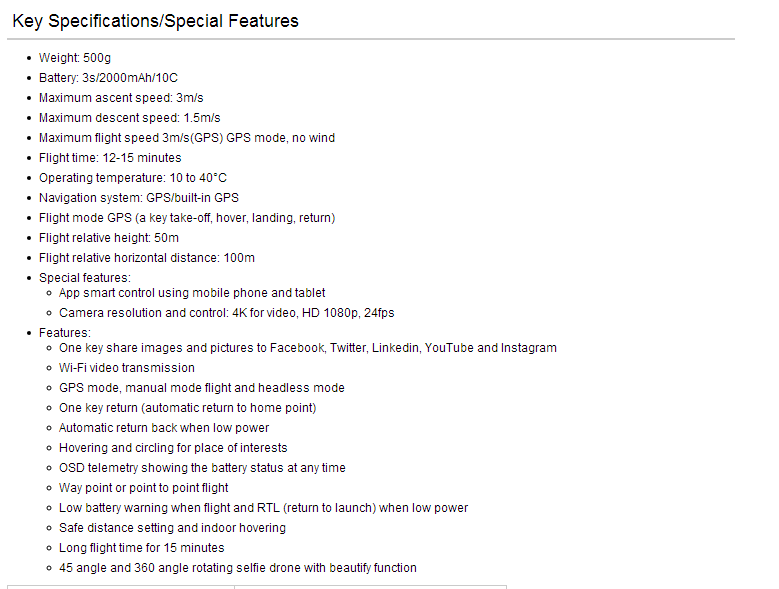Click Operating temperature: 10 to 40°C line
779x589 pixels.
133,178
